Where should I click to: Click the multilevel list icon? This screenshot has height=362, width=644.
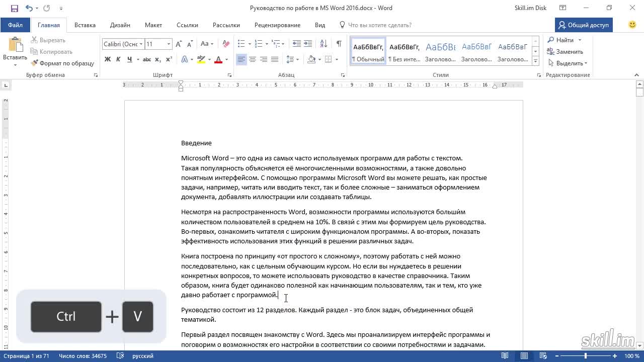pos(276,44)
